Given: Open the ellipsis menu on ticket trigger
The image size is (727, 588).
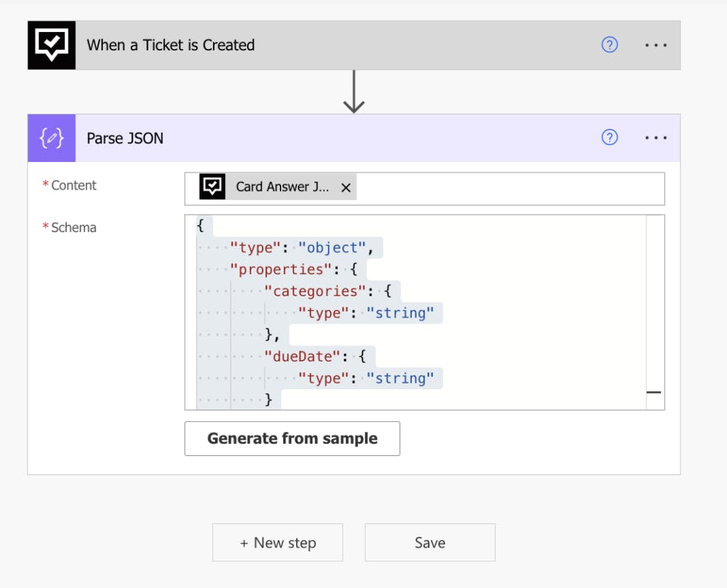Looking at the screenshot, I should point(656,45).
